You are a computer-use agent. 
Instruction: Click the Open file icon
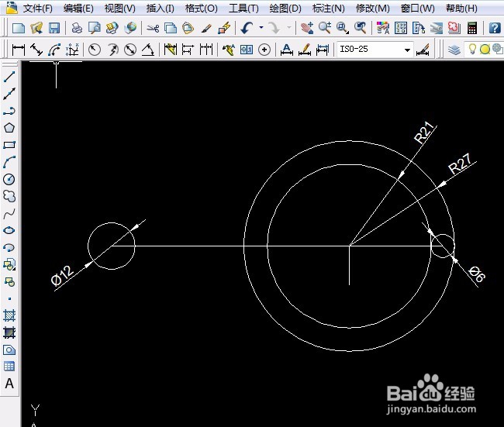(36, 28)
